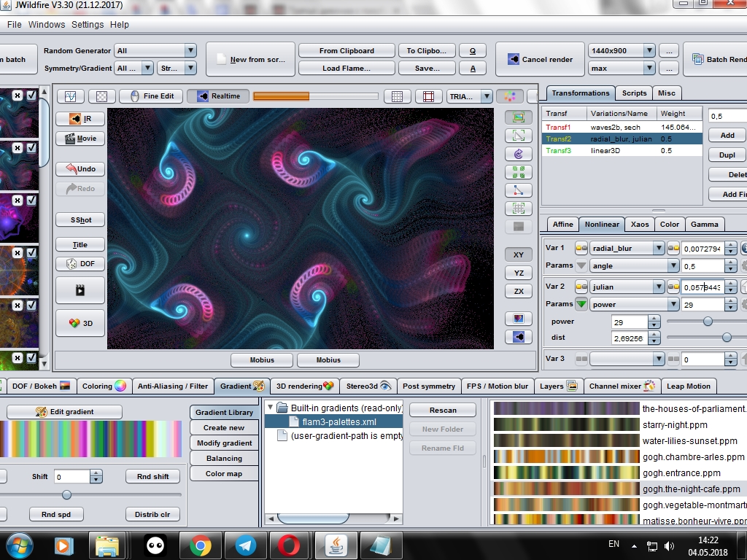This screenshot has height=560, width=747.
Task: Click the Edit gradient button
Action: pos(64,411)
